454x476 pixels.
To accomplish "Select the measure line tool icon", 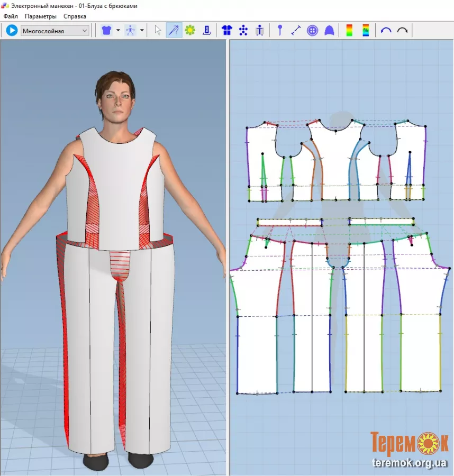I will pos(296,31).
